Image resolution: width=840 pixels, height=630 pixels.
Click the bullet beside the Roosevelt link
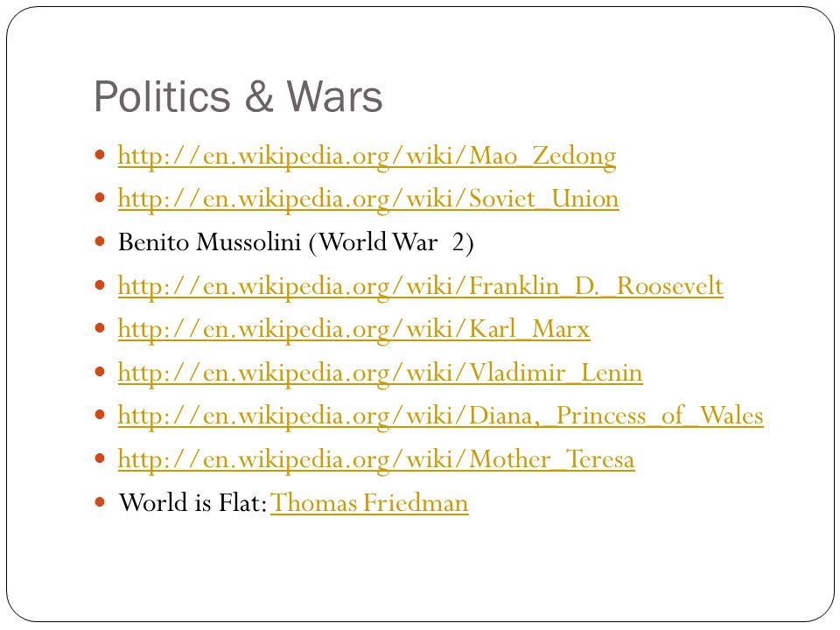coord(100,285)
